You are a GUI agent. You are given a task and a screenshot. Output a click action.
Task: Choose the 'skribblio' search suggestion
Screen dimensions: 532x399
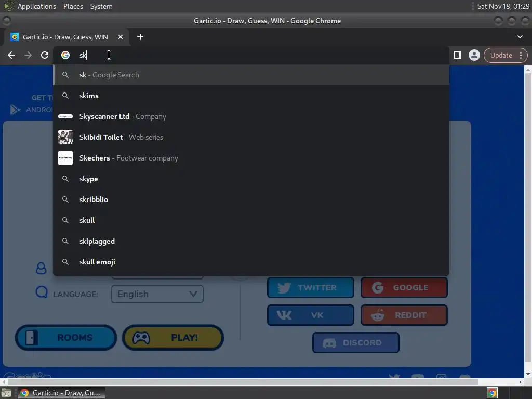[x=251, y=199]
